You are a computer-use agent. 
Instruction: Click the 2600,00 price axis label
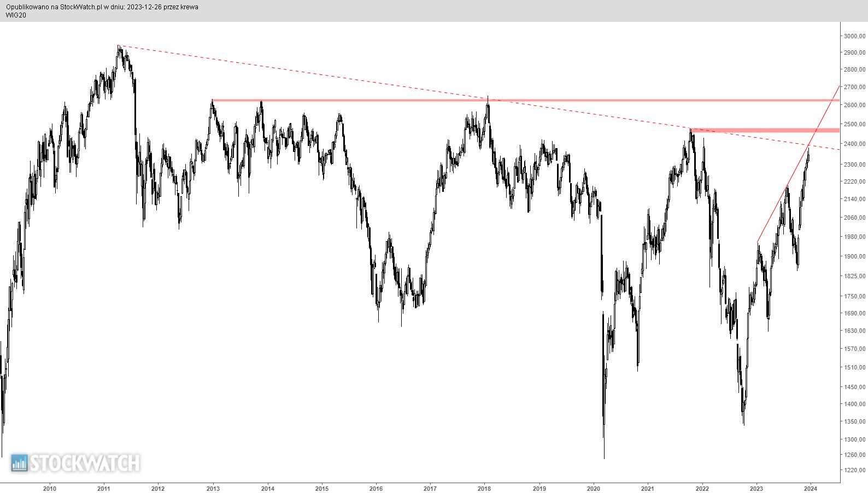854,105
